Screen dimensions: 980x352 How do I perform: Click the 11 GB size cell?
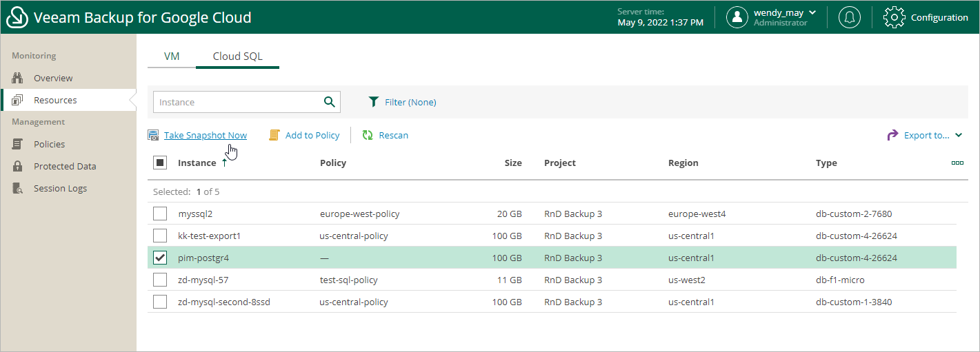pos(510,280)
